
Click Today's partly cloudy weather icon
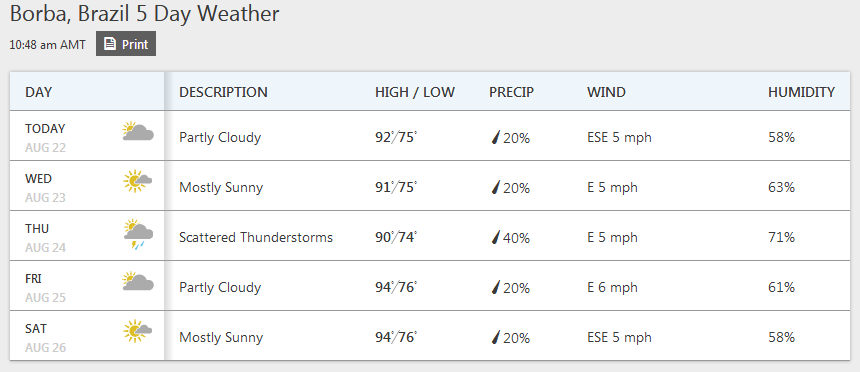[x=138, y=132]
